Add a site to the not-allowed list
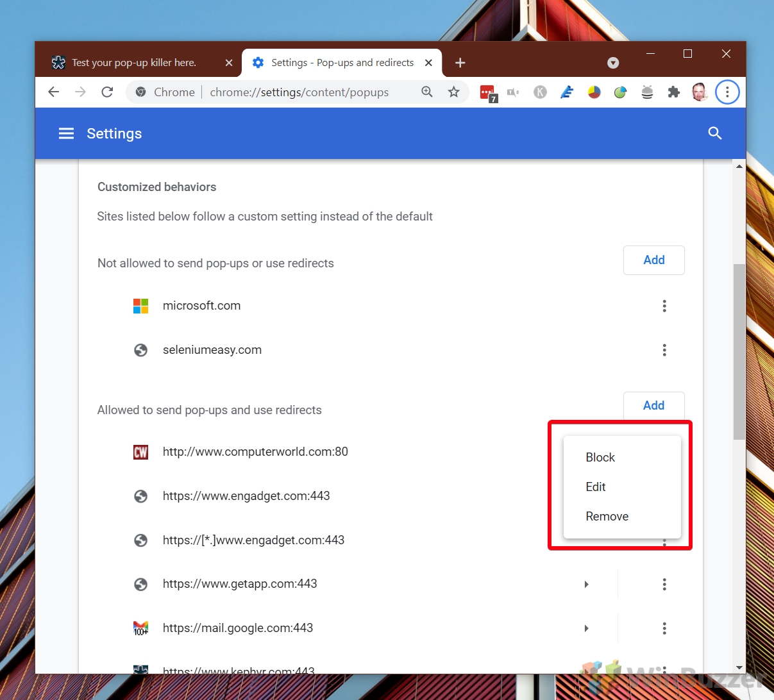Viewport: 774px width, 700px height. point(653,260)
